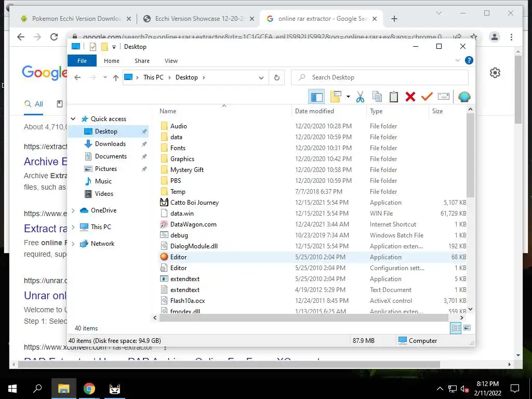Select the DataWagon.com internet shortcut
Viewport: 532px width, 399px height.
(x=193, y=224)
